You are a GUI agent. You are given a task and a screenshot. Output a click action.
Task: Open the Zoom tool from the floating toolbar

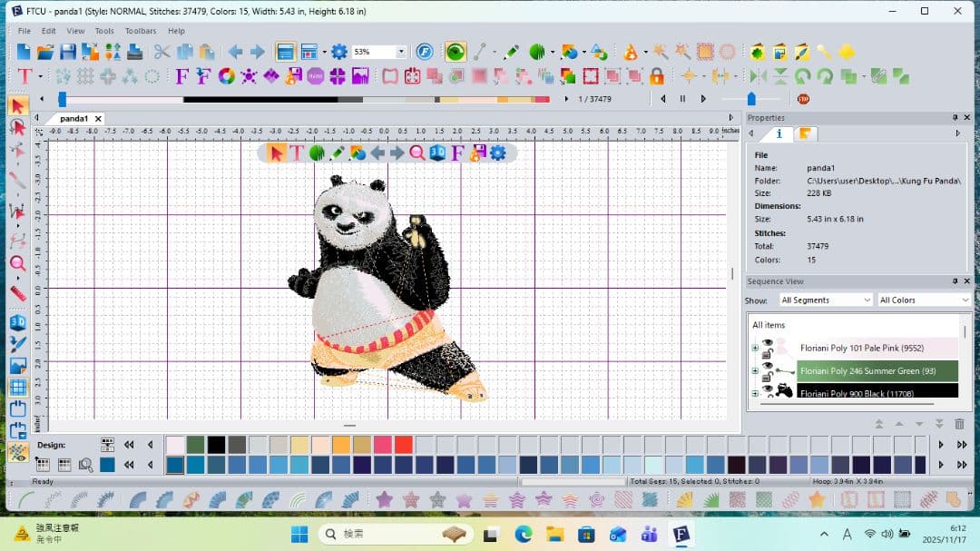point(418,153)
